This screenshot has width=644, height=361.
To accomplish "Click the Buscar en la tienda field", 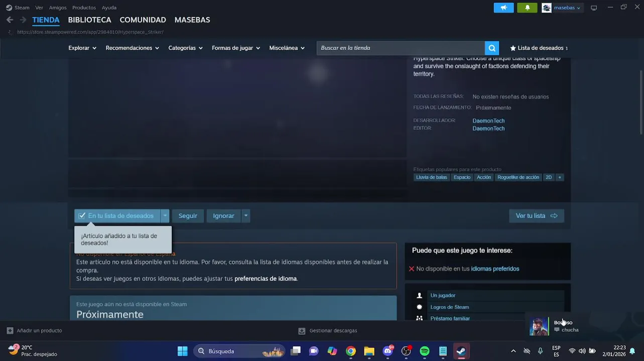I will 401,48.
